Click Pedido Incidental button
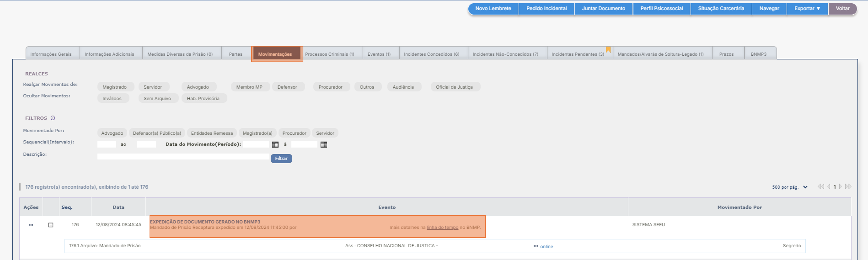Viewport: 868px width, 260px height. [546, 8]
